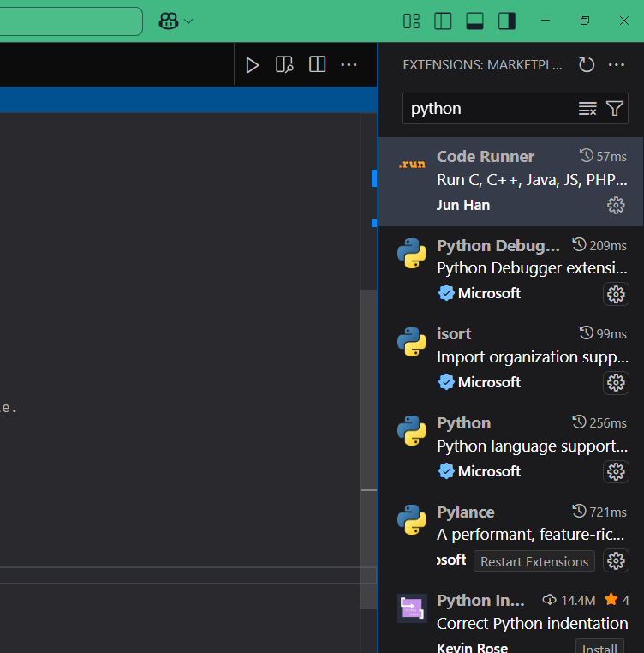
Task: Click the extensions search box with python
Action: pyautogui.click(x=488, y=108)
